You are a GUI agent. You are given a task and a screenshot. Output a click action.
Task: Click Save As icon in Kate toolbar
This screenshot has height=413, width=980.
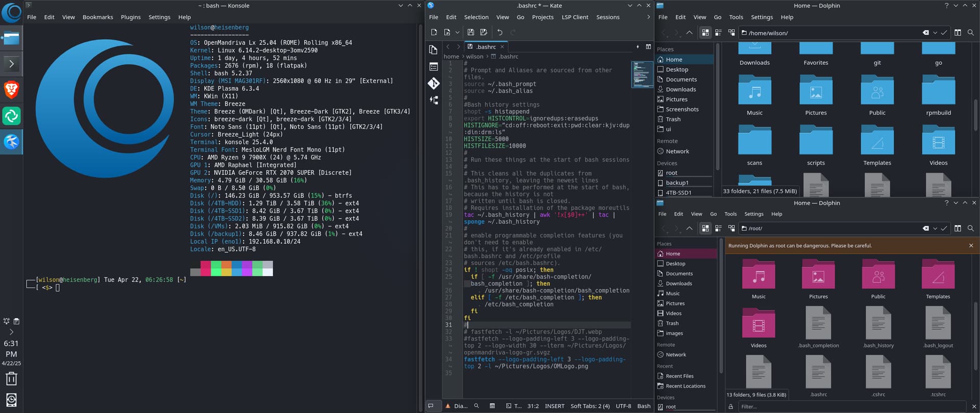(x=483, y=32)
